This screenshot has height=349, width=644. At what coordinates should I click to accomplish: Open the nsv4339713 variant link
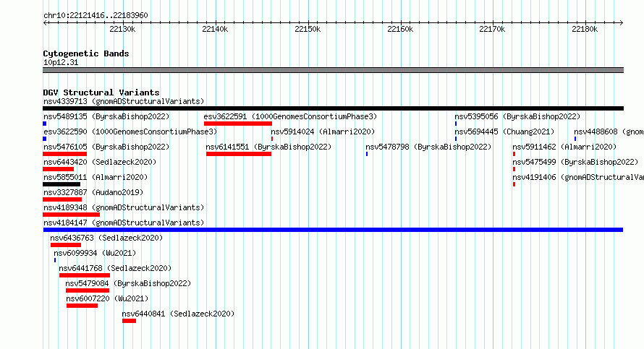tap(124, 101)
